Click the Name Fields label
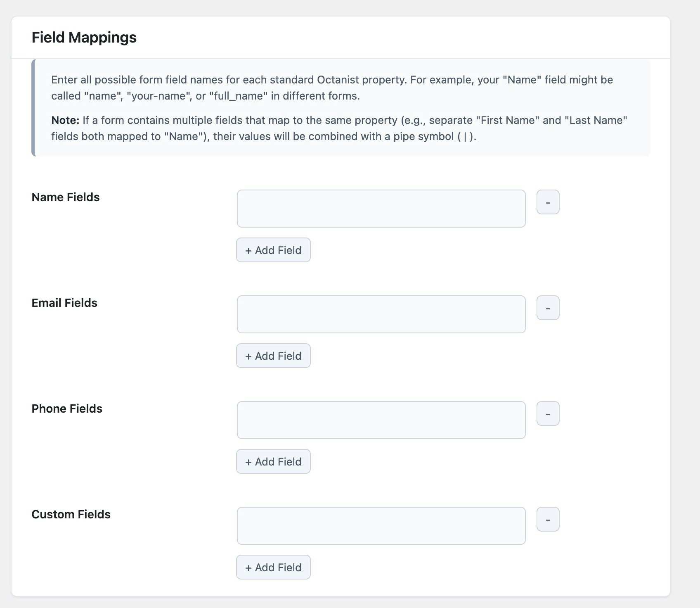700x608 pixels. click(x=65, y=197)
